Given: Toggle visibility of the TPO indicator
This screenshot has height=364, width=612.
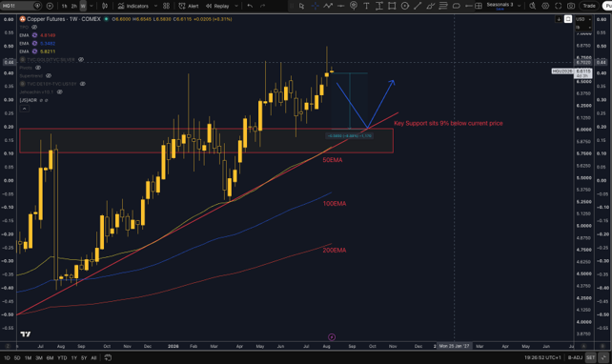Looking at the screenshot, I should (34, 28).
